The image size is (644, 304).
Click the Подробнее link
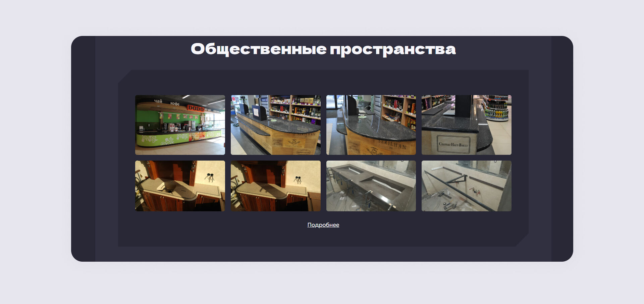[x=323, y=225]
